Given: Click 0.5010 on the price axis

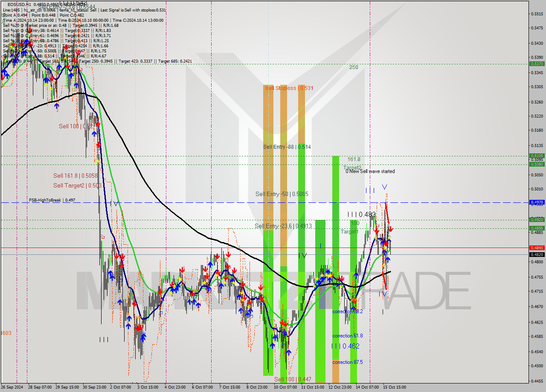Looking at the screenshot, I should [x=537, y=189].
